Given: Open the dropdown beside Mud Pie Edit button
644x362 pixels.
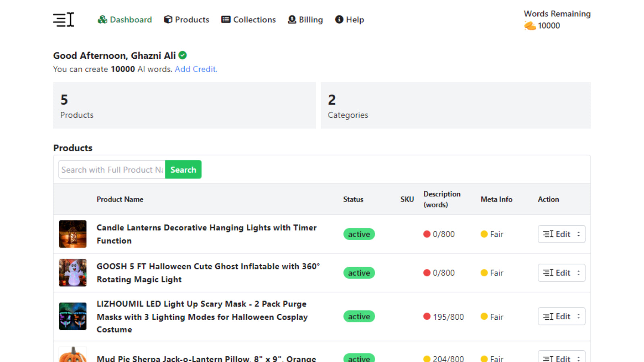Looking at the screenshot, I should point(579,358).
